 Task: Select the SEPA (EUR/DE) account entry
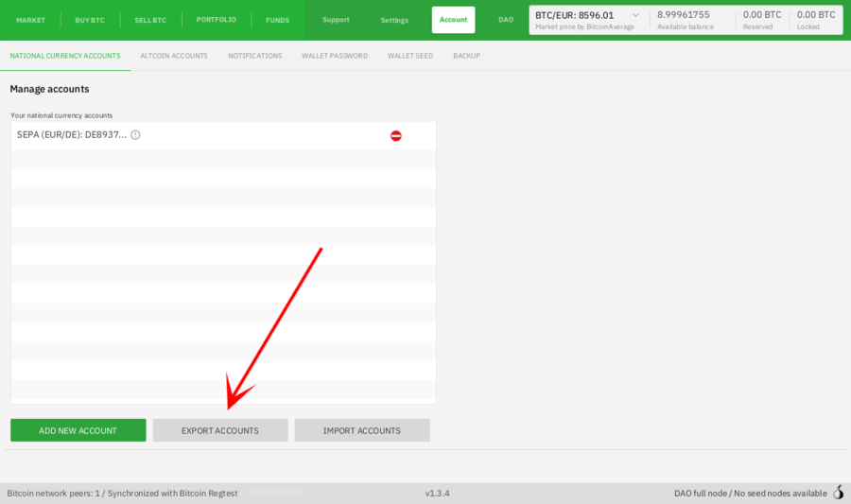tap(72, 135)
